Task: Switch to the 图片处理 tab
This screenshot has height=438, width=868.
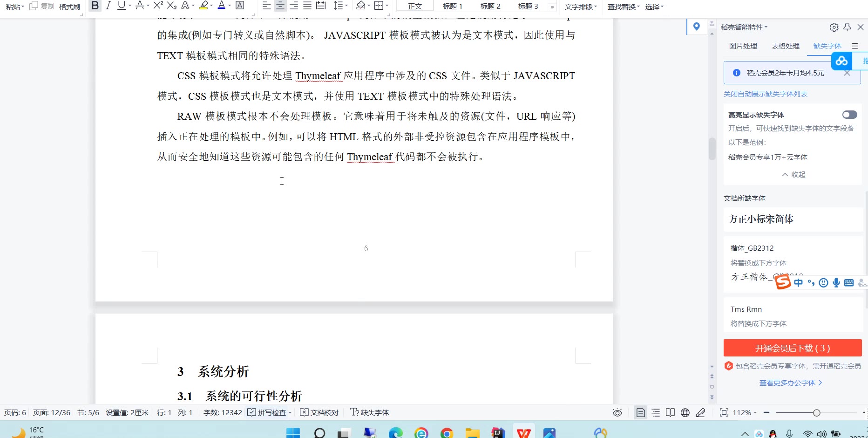Action: [x=743, y=46]
